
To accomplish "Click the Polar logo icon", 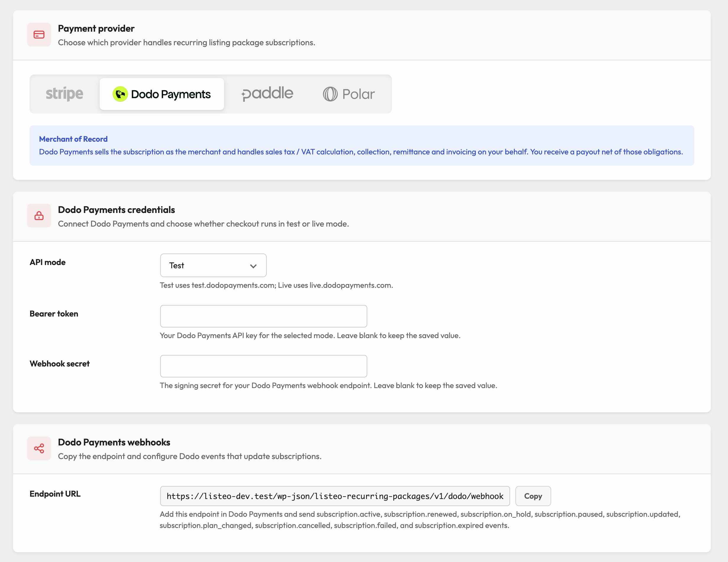I will point(330,94).
